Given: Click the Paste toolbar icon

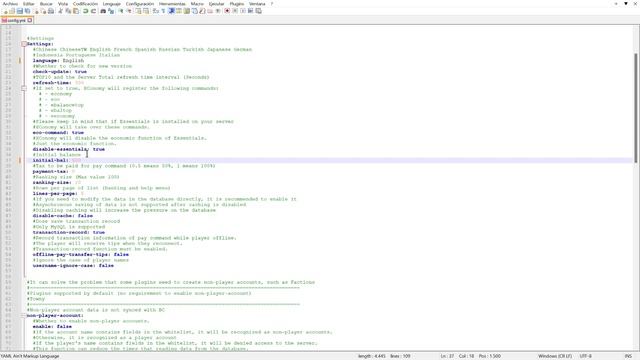Looking at the screenshot, I should point(76,11).
